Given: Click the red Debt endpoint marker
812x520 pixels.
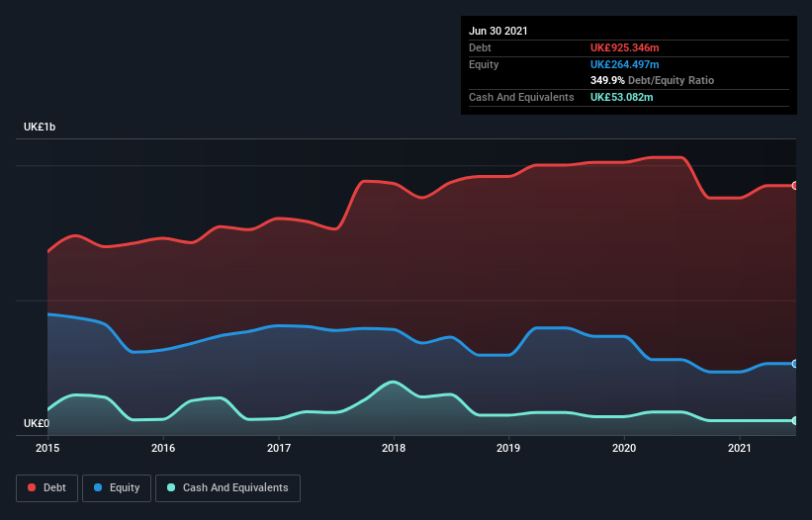Looking at the screenshot, I should pyautogui.click(x=795, y=185).
